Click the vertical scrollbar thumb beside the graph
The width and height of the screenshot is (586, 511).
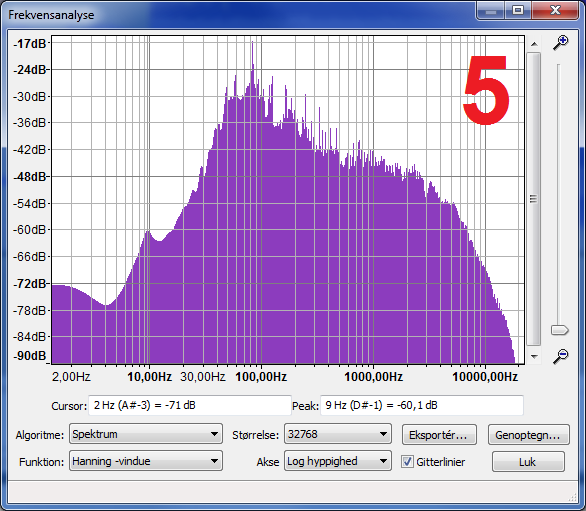pyautogui.click(x=534, y=199)
